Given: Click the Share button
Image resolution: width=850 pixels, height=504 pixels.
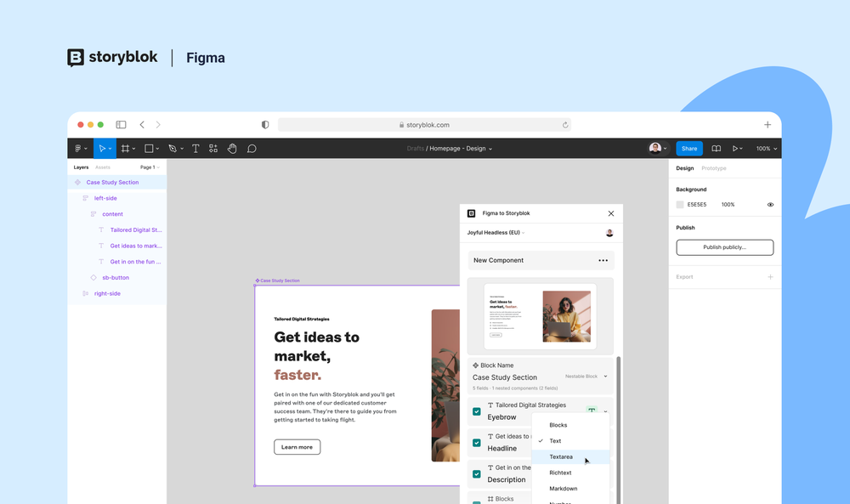Looking at the screenshot, I should [x=689, y=149].
